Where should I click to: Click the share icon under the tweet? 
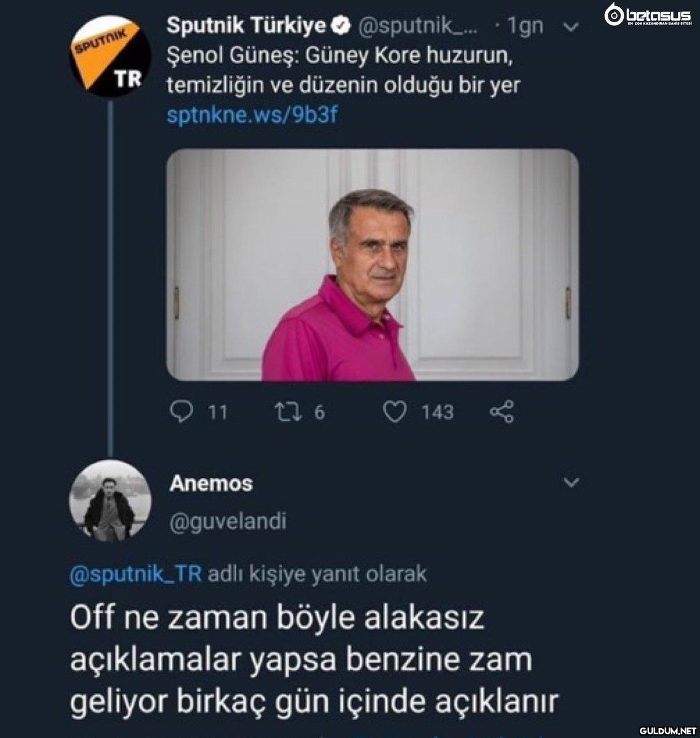(x=501, y=412)
